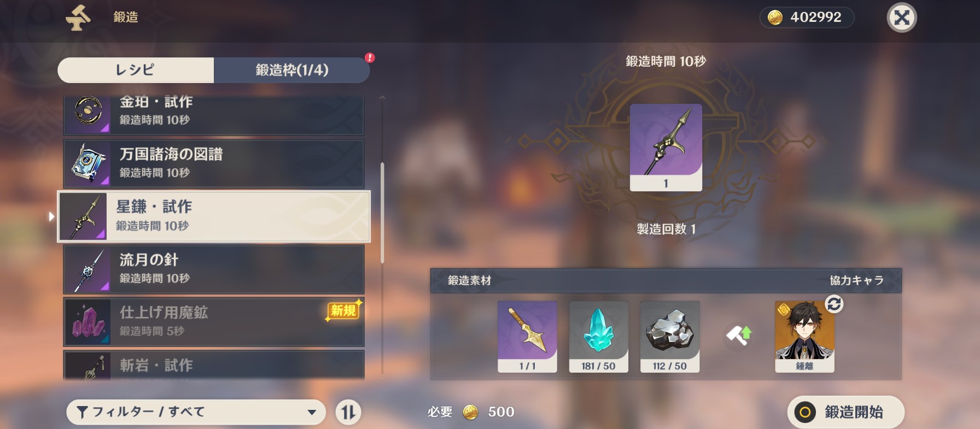The image size is (980, 429).
Task: Swap the assisting character Zhongli
Action: coord(834,304)
